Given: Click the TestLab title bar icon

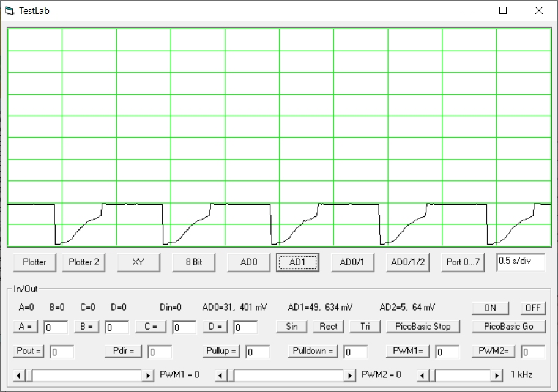Looking at the screenshot, I should pyautogui.click(x=9, y=10).
